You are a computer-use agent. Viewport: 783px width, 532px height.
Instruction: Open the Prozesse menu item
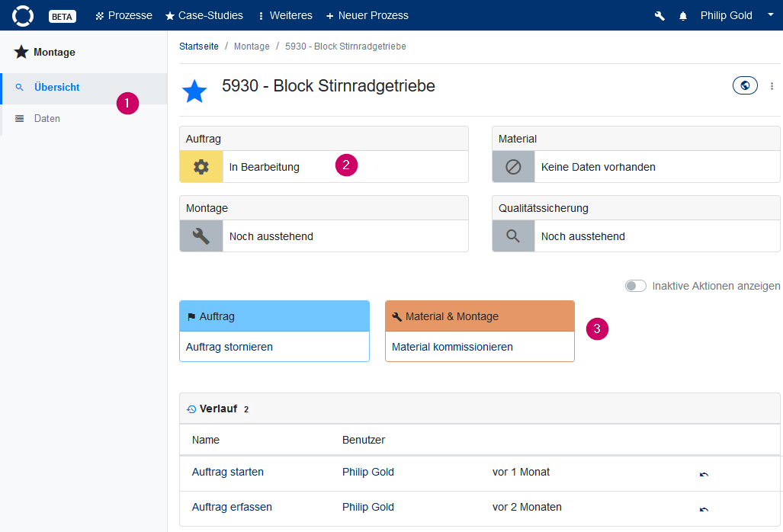click(124, 15)
